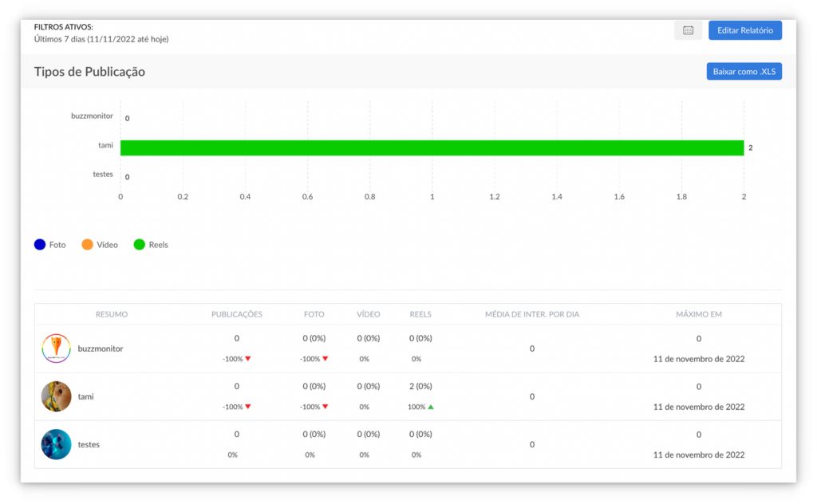Click red down arrow in buzzmonitor Foto
This screenshot has width=817, height=504.
pos(326,359)
